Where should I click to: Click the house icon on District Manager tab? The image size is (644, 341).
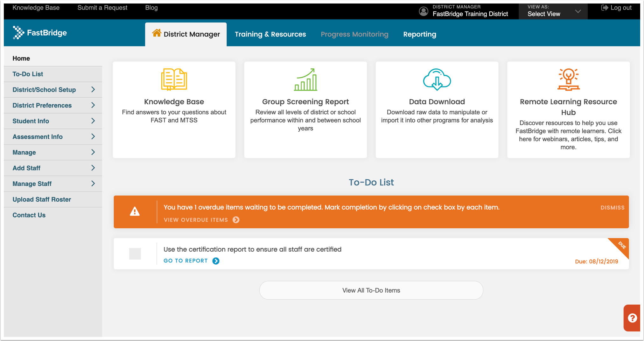point(157,33)
